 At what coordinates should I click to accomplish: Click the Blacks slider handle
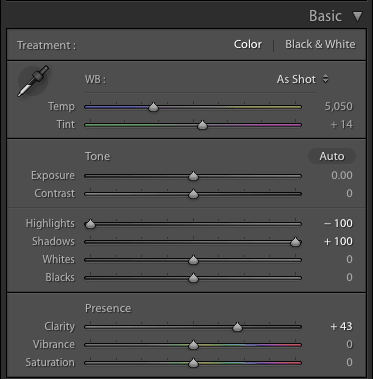click(193, 278)
